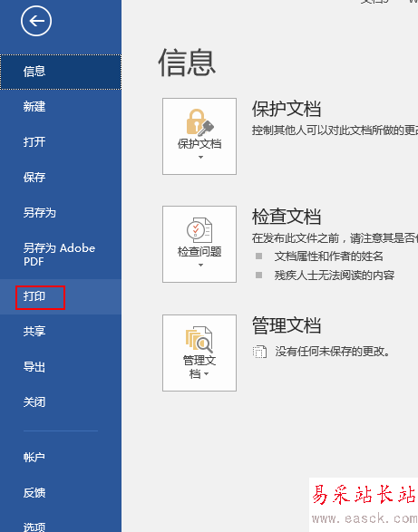The height and width of the screenshot is (532, 418).
Task: Choose 打开 in the sidebar menu
Action: [61, 142]
